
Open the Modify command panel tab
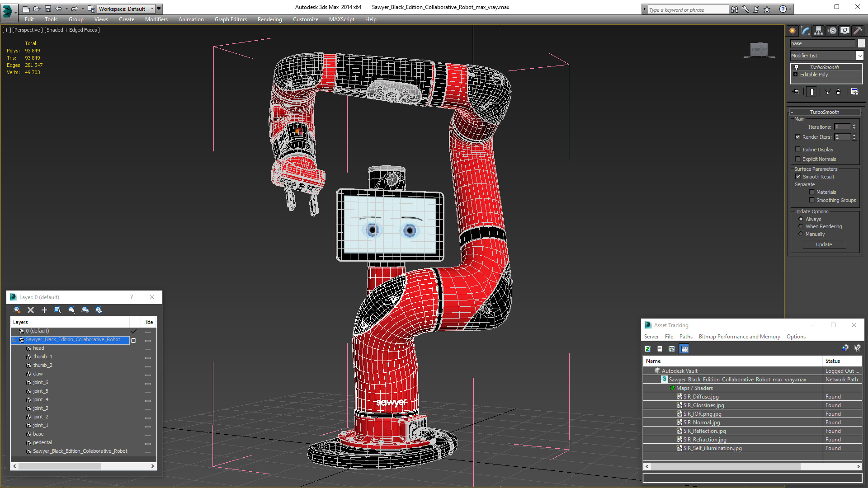806,31
